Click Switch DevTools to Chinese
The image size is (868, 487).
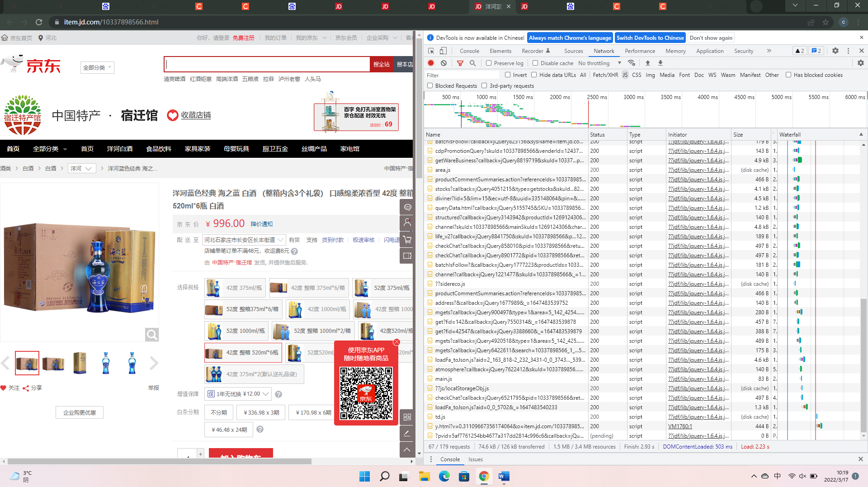tap(650, 38)
